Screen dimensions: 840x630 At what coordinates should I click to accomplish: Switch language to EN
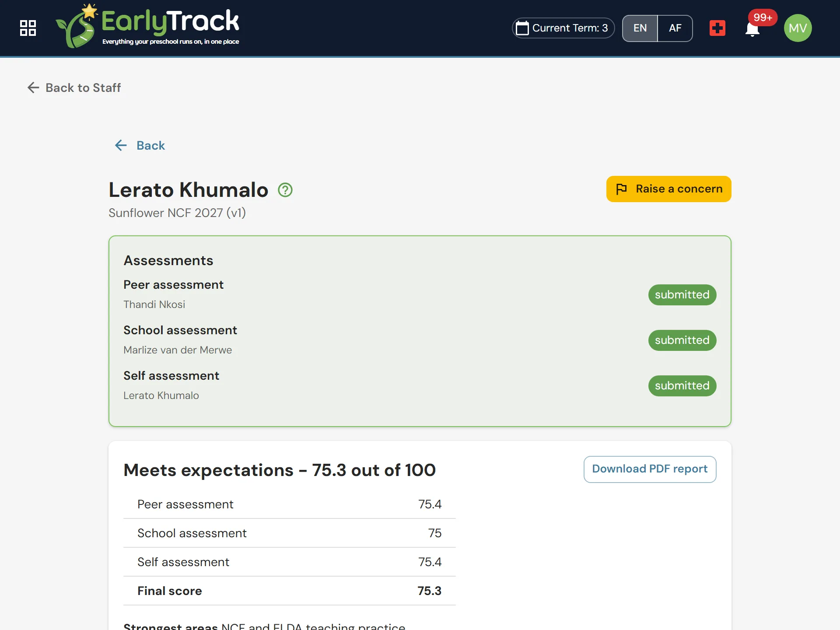(x=640, y=28)
